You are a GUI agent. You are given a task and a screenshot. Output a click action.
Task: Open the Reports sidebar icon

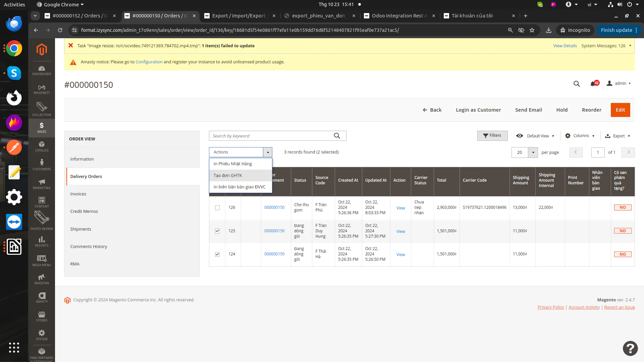pos(42,241)
